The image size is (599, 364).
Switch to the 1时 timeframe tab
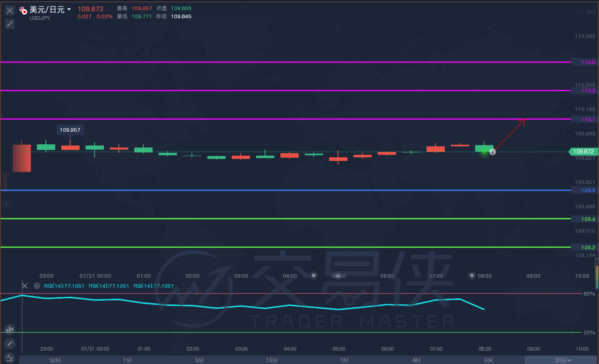[x=344, y=360]
